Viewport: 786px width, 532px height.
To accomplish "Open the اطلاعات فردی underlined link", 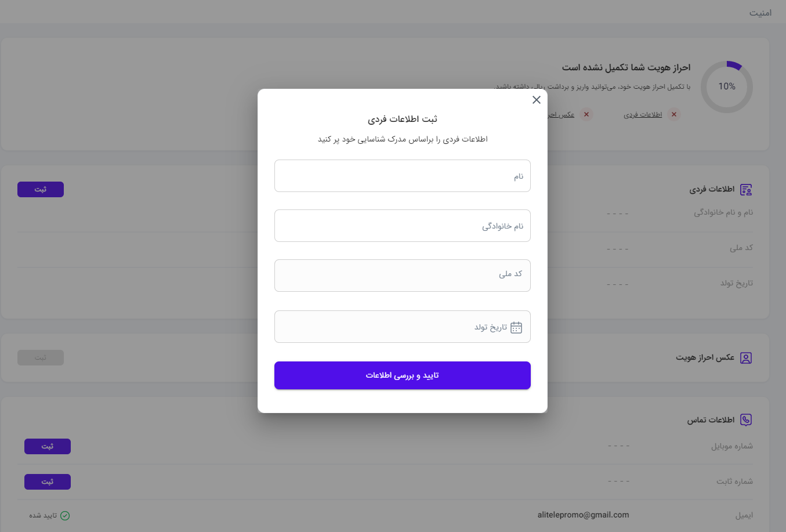I will coord(643,115).
